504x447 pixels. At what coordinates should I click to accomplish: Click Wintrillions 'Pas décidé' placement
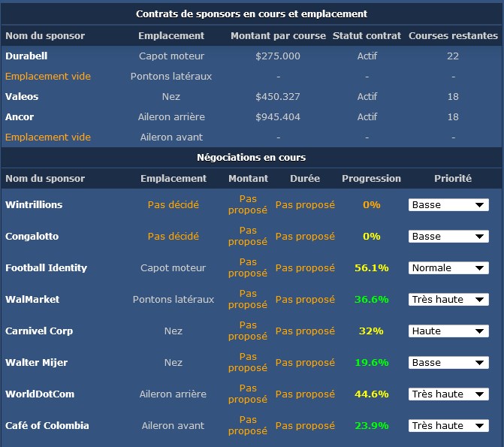174,205
